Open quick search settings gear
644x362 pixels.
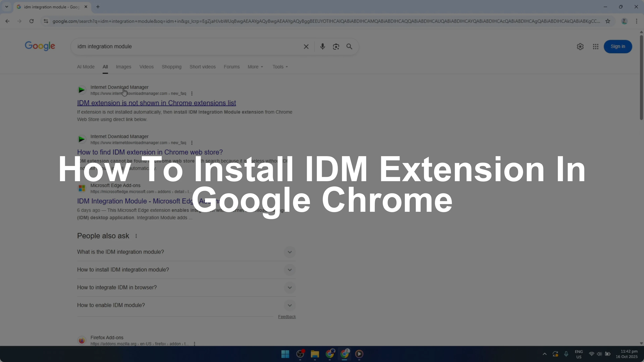coord(580,47)
